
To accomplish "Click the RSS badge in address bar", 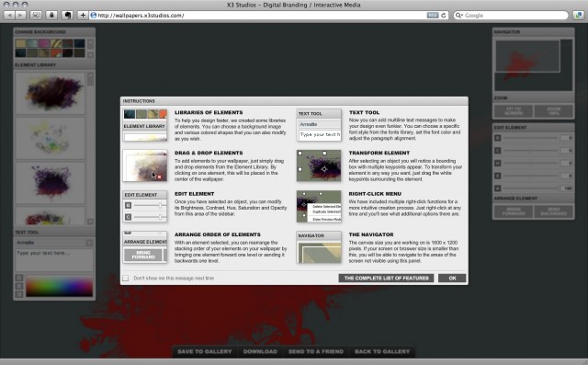I will point(433,16).
